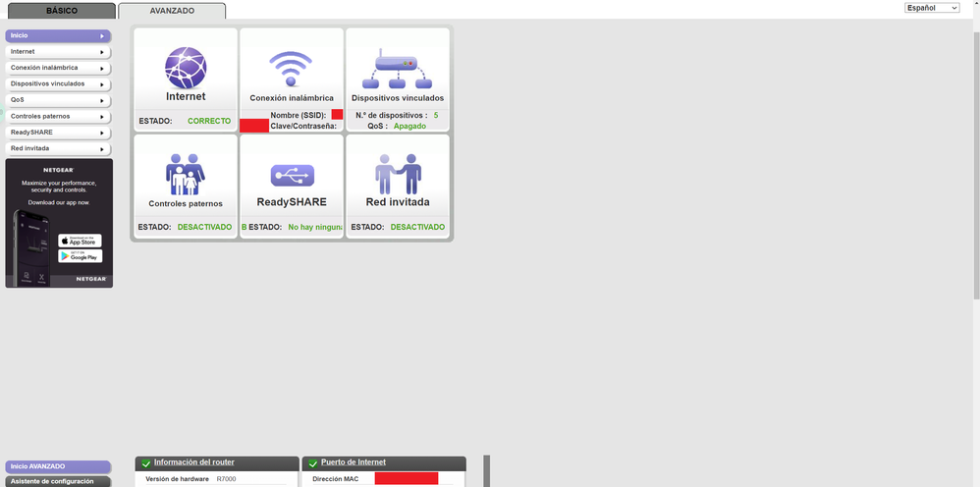Click the CORRECTO Internet status text
Screen dimensions: 980x487
(x=209, y=122)
